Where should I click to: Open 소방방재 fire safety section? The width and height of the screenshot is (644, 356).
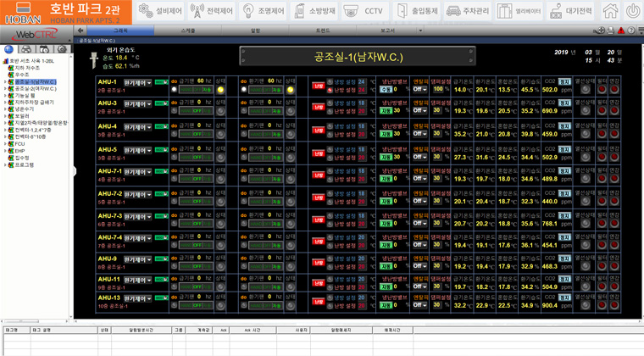pos(314,11)
